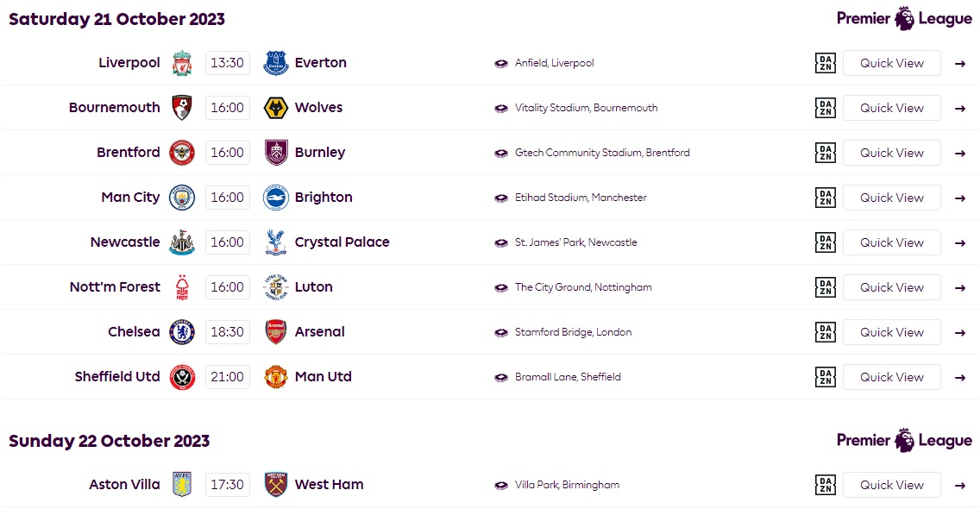Open Quick View for Man City vs Brighton
Viewport: 980px width, 509px height.
tap(891, 198)
